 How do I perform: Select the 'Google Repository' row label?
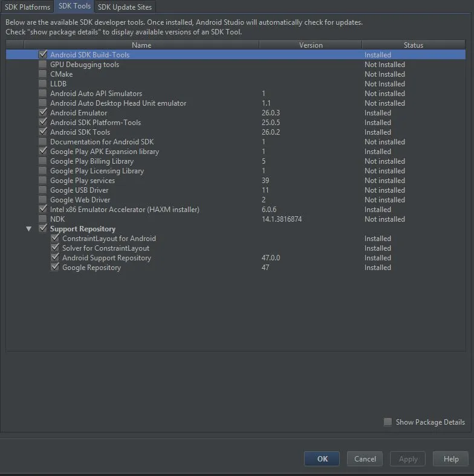(91, 268)
